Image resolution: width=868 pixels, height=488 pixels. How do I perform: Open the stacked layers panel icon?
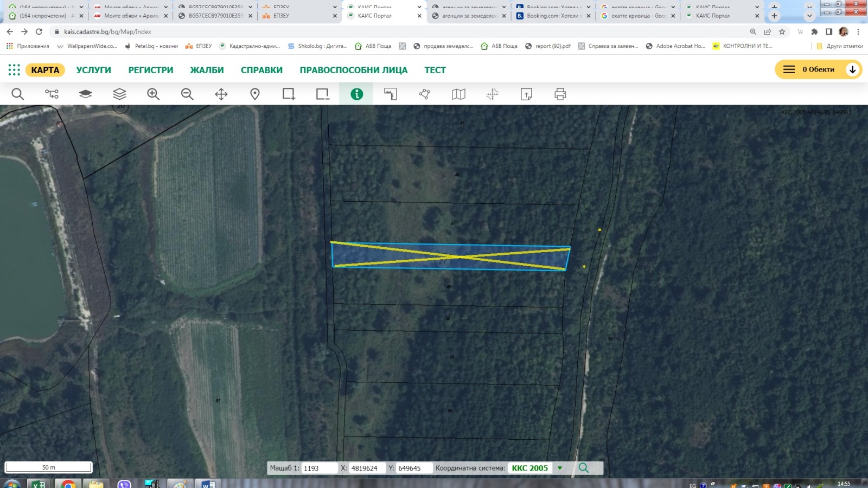[x=119, y=94]
